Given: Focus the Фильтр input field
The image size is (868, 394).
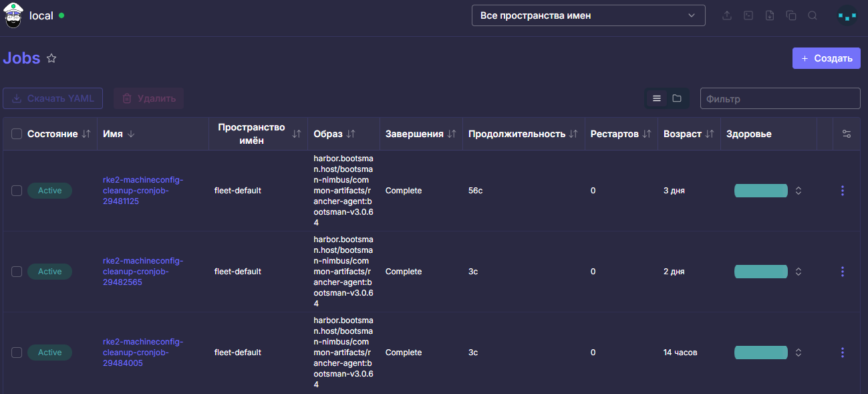Looking at the screenshot, I should [780, 98].
